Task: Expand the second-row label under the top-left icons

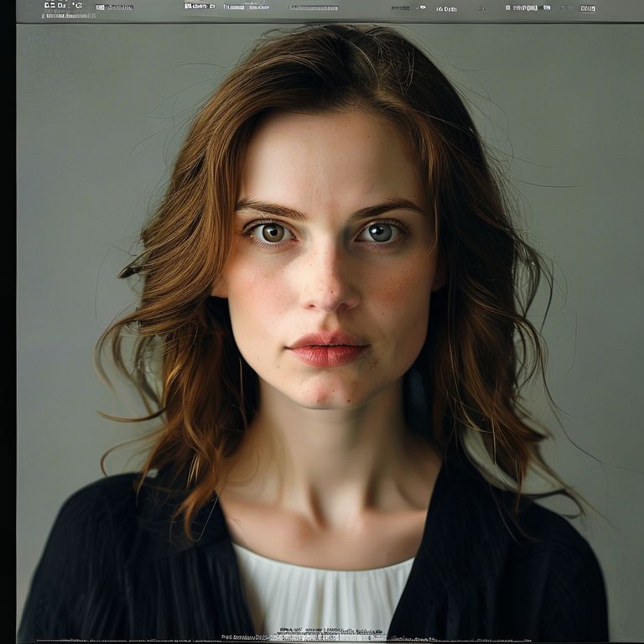Action: pyautogui.click(x=69, y=15)
